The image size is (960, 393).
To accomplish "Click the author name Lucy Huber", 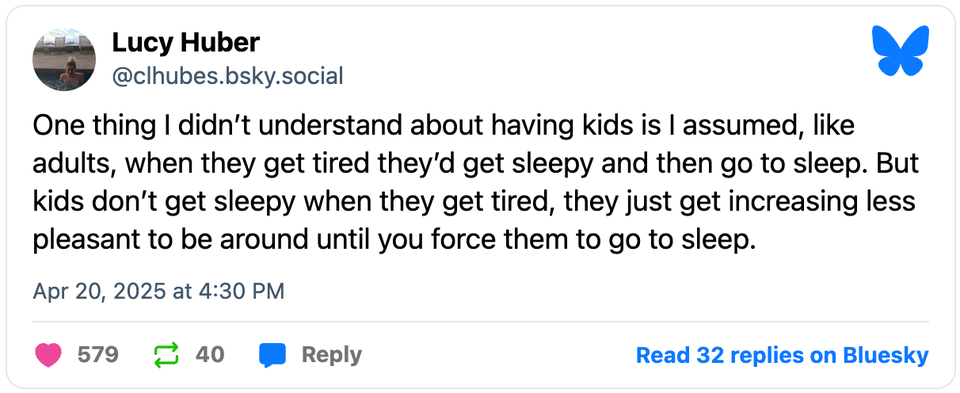I will (186, 43).
